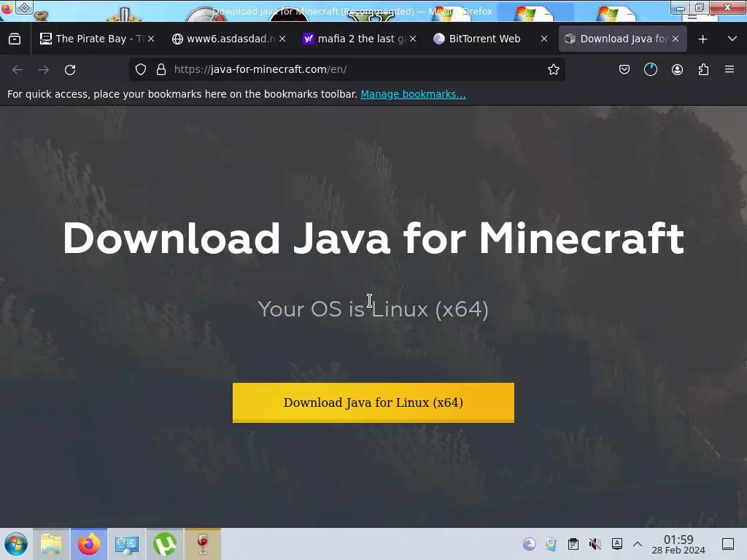Image resolution: width=747 pixels, height=560 pixels.
Task: Expand hidden system tray icons arrow
Action: click(x=638, y=544)
